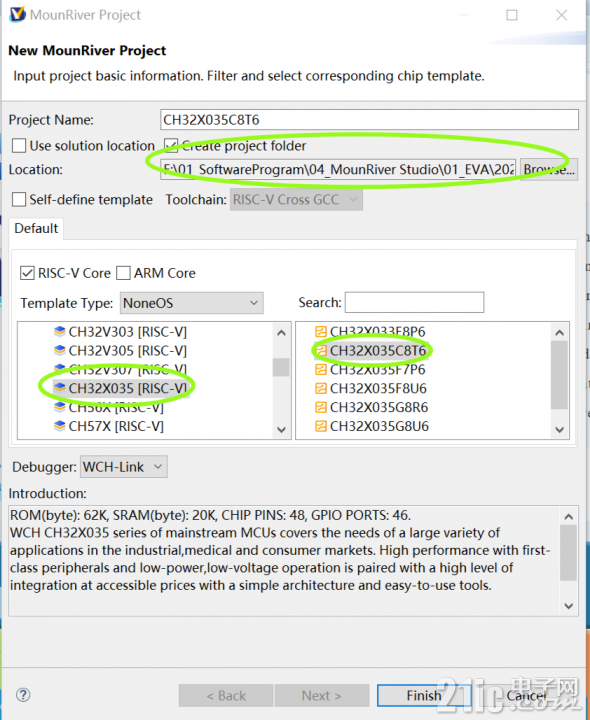This screenshot has height=720, width=590.
Task: Close the MounRiver Project dialog
Action: coord(562,15)
